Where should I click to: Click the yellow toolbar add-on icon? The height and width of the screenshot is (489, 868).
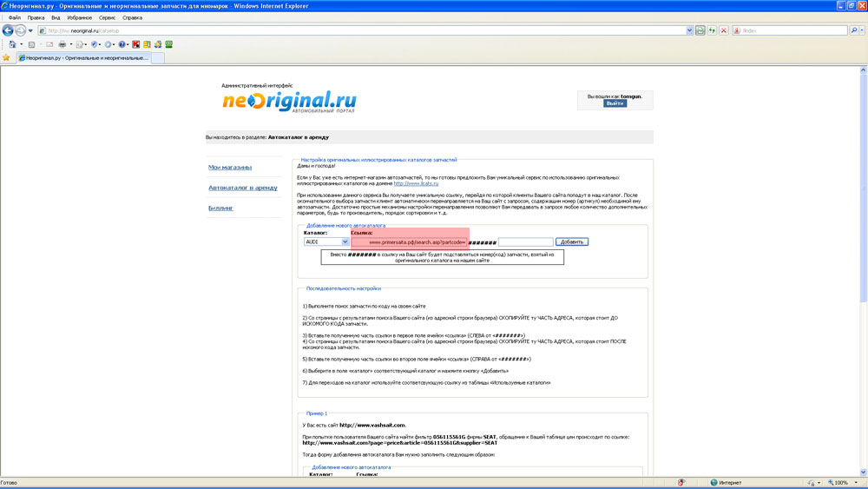(x=147, y=44)
